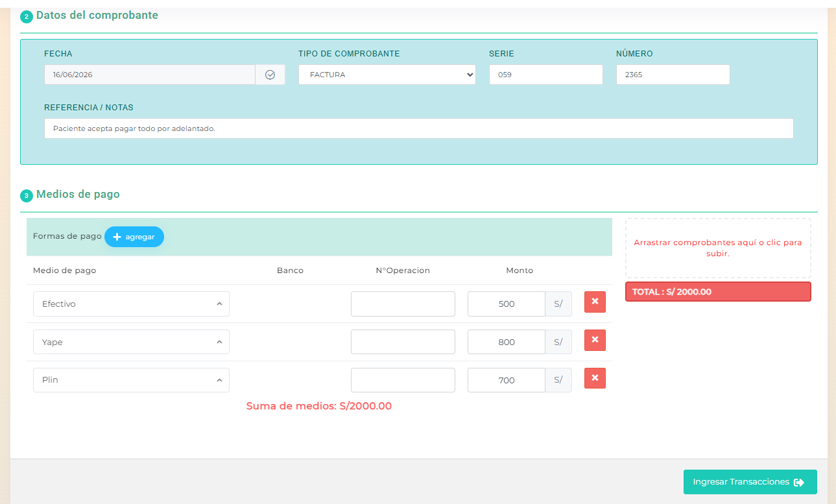This screenshot has height=504, width=836.
Task: Click the Número field with 2365
Action: pyautogui.click(x=673, y=75)
